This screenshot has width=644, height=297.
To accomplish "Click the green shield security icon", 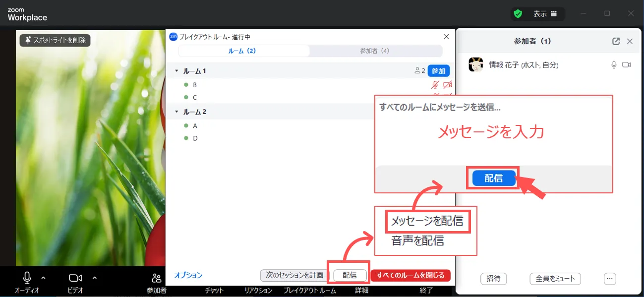I will click(x=518, y=14).
